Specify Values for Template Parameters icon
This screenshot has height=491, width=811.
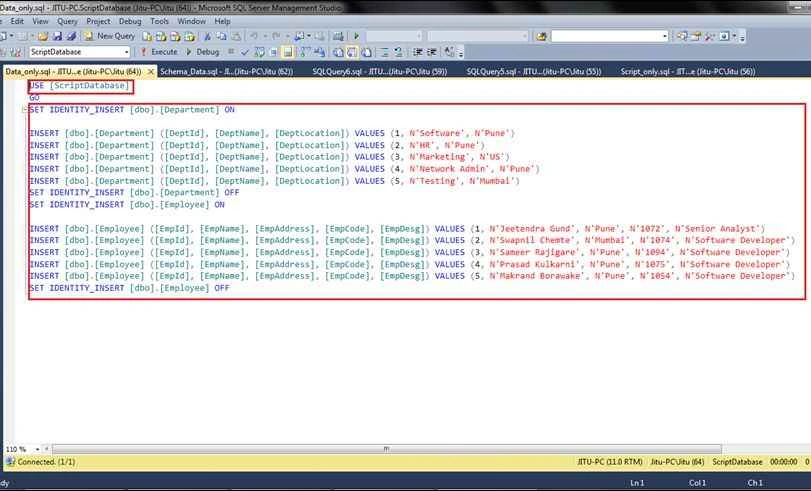[x=448, y=52]
